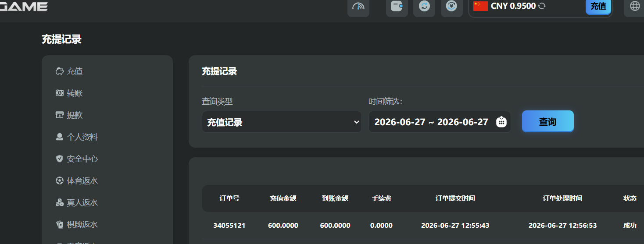Click the 到账金额 column header
The height and width of the screenshot is (244, 644).
335,198
